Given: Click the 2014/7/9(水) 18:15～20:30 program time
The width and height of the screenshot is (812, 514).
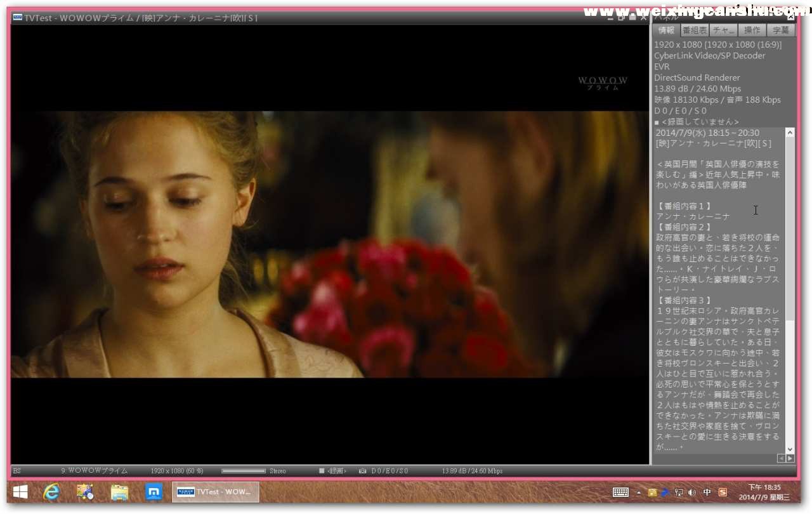Looking at the screenshot, I should tap(707, 133).
